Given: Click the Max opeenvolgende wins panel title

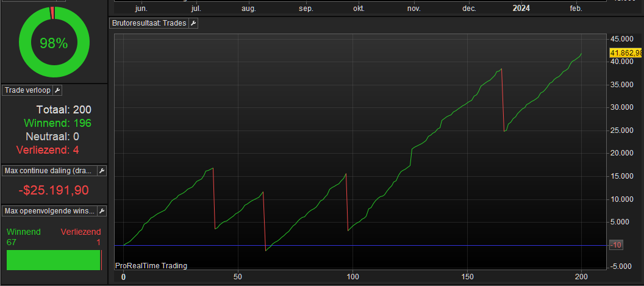Looking at the screenshot, I should [x=50, y=211].
